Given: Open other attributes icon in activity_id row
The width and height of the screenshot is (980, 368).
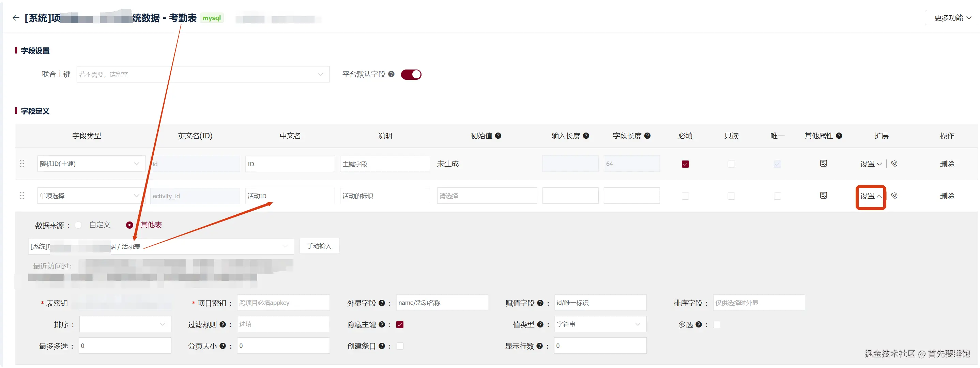Looking at the screenshot, I should coord(823,196).
